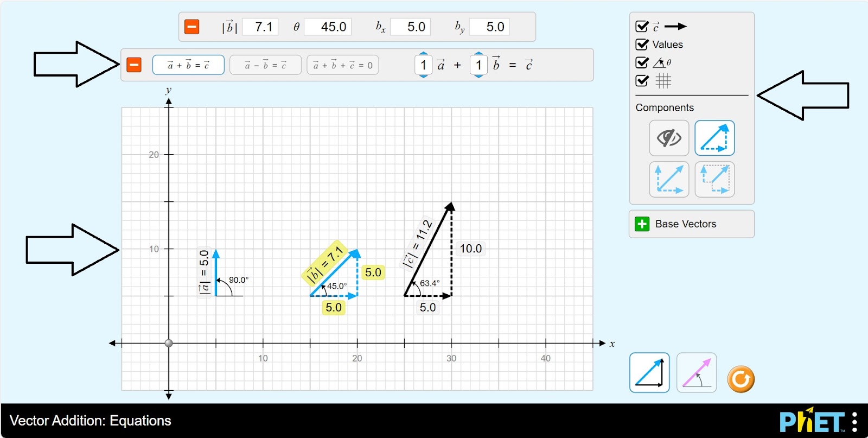Select the triangle component display style
868x438 pixels.
click(x=714, y=138)
